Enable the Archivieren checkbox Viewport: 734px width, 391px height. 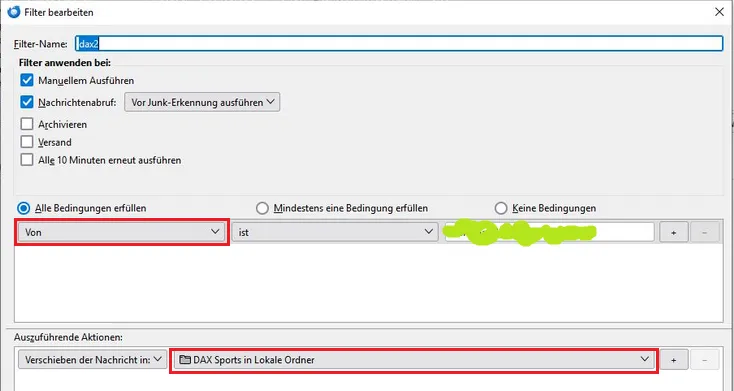click(27, 124)
